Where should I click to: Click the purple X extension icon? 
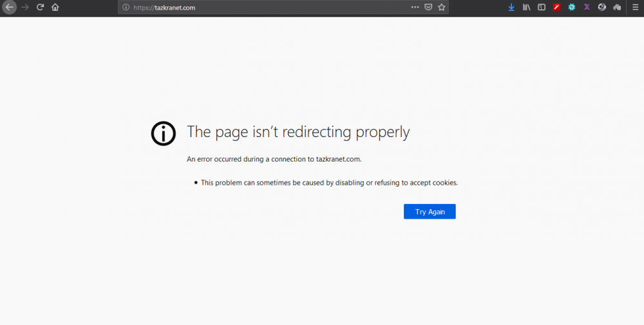(x=587, y=8)
